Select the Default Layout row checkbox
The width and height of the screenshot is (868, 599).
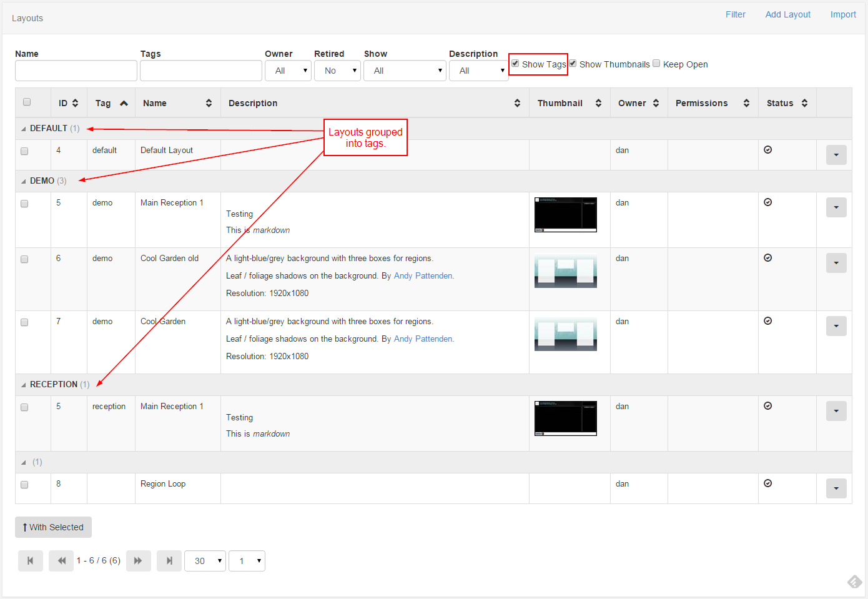(x=24, y=151)
